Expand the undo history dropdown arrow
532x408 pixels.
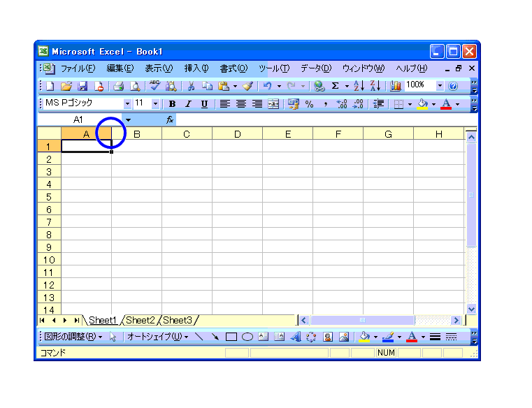[x=279, y=86]
